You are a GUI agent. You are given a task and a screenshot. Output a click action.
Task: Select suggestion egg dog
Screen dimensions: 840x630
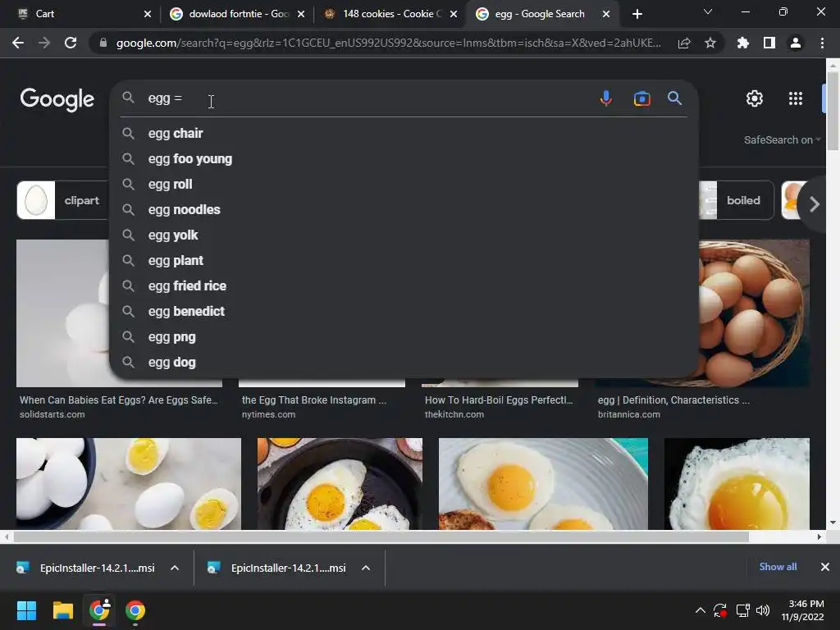tap(404, 363)
